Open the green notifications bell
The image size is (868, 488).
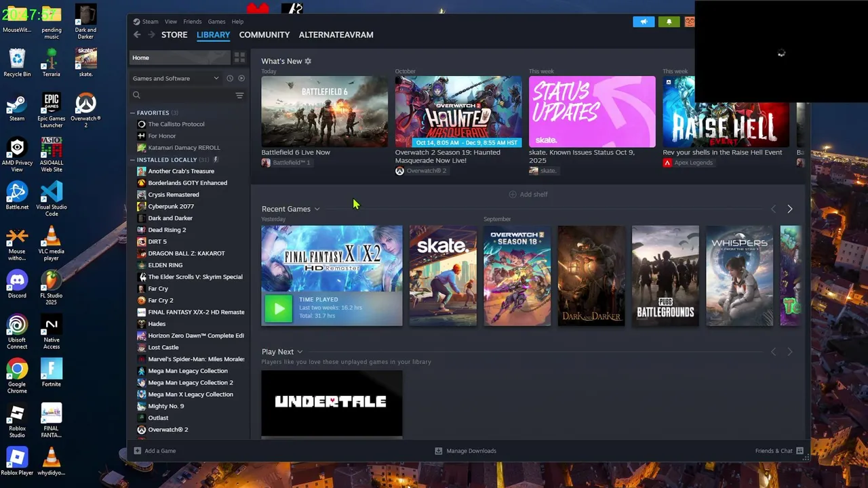pyautogui.click(x=669, y=22)
